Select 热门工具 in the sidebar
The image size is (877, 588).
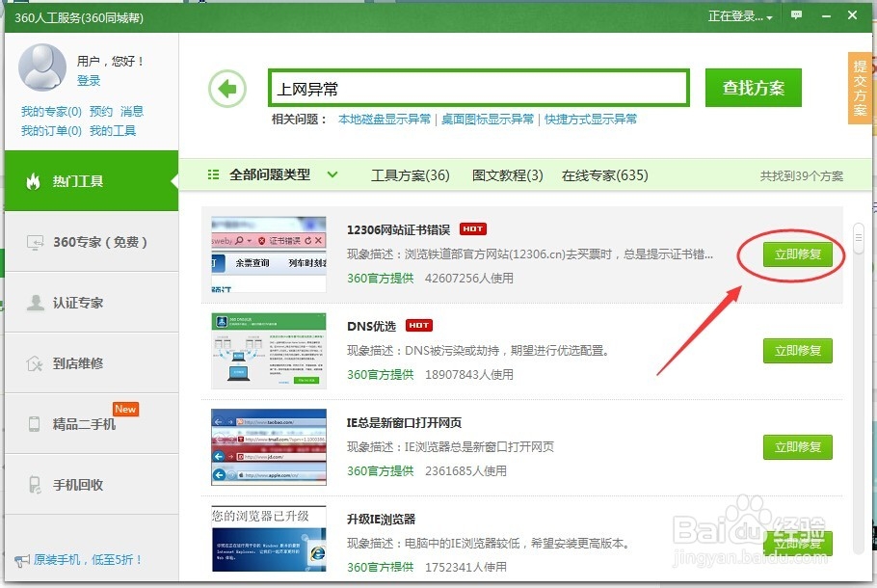pos(92,180)
